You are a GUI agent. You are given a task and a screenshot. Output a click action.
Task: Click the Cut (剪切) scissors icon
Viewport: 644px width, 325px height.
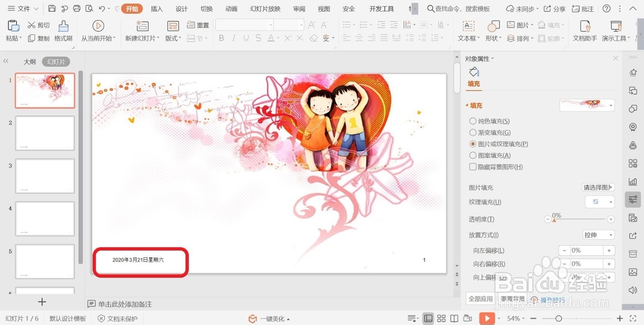(x=32, y=25)
